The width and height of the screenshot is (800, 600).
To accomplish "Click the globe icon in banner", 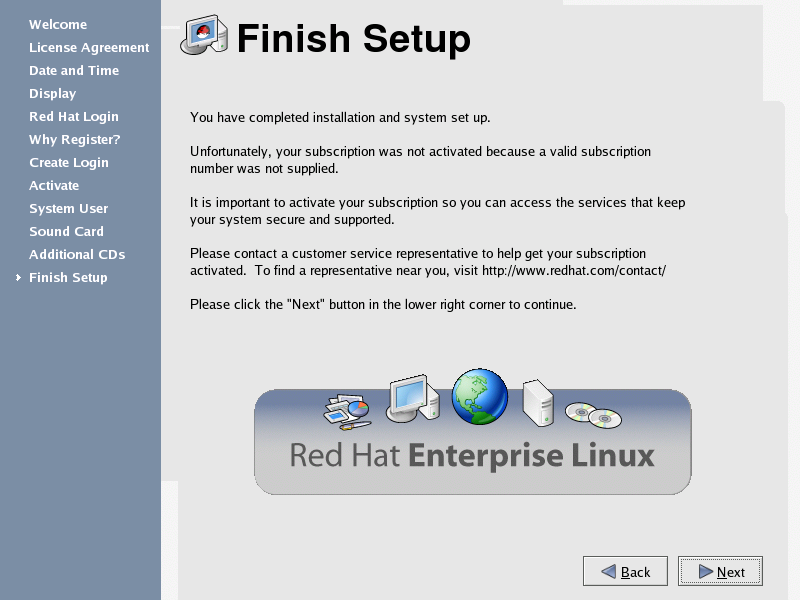I will 479,397.
